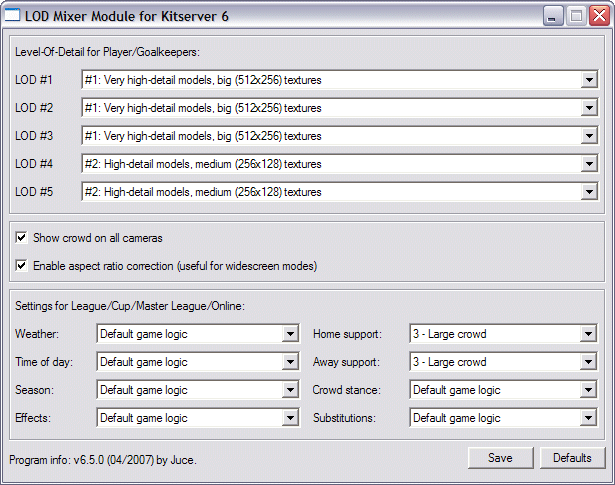The image size is (615, 485).
Task: Click the Save button
Action: click(x=500, y=458)
